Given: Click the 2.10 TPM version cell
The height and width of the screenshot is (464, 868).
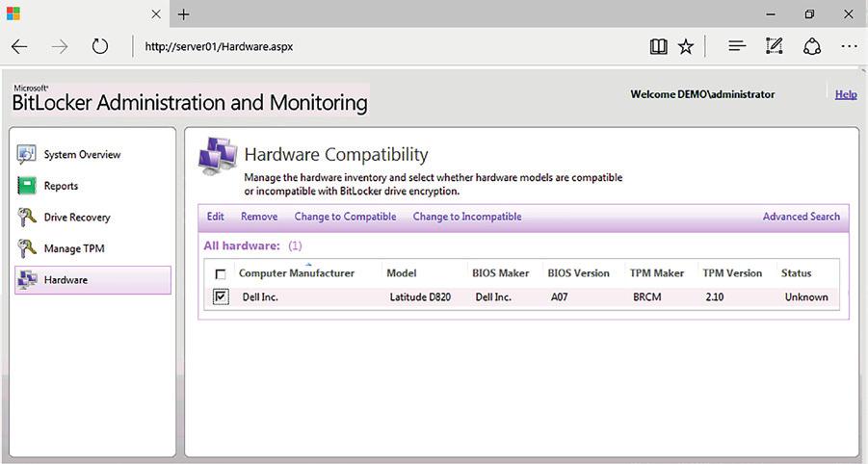Looking at the screenshot, I should (x=715, y=297).
